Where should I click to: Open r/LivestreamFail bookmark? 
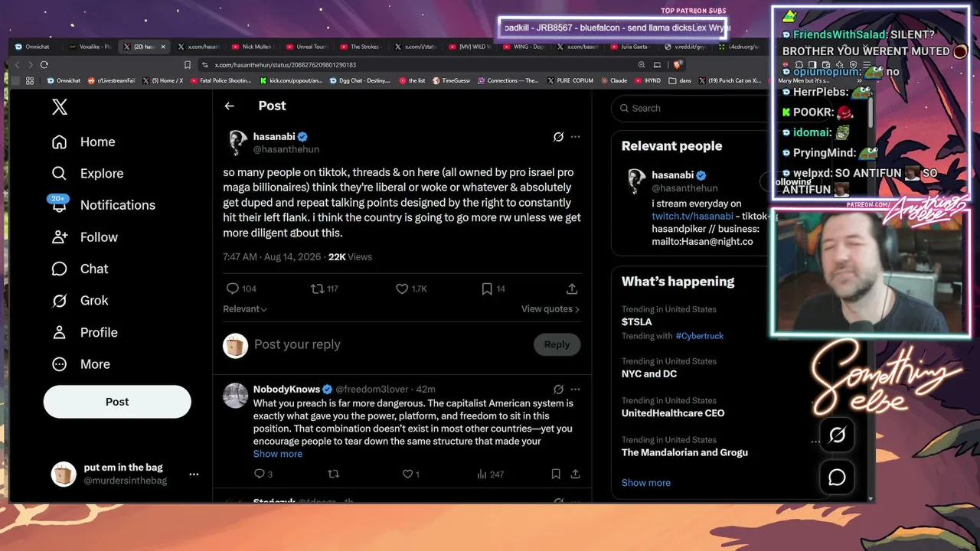(112, 80)
